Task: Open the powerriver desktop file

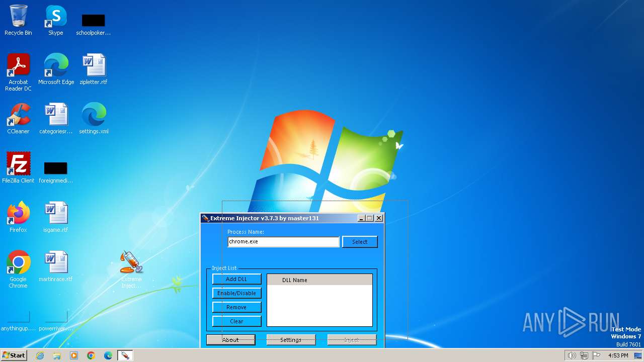Action: point(56,321)
